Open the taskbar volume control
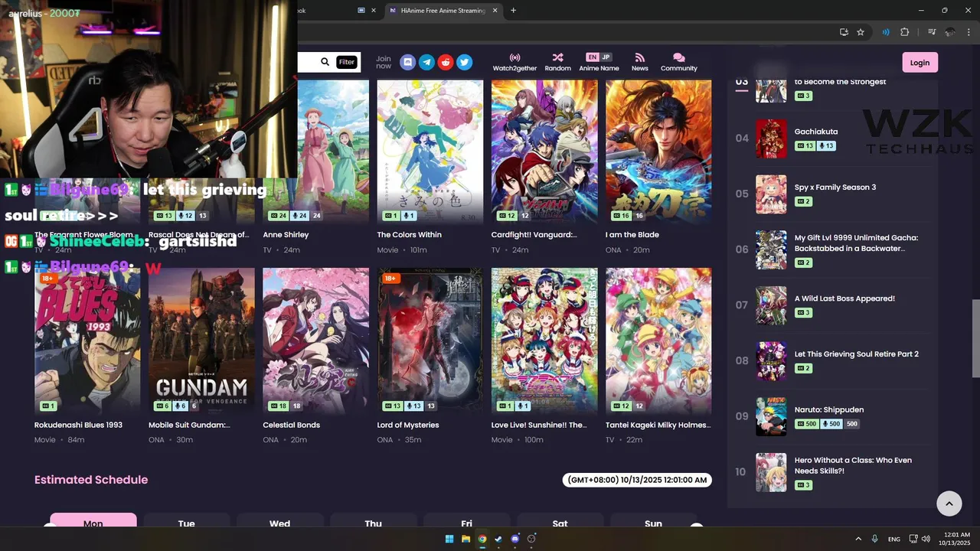 [x=926, y=539]
